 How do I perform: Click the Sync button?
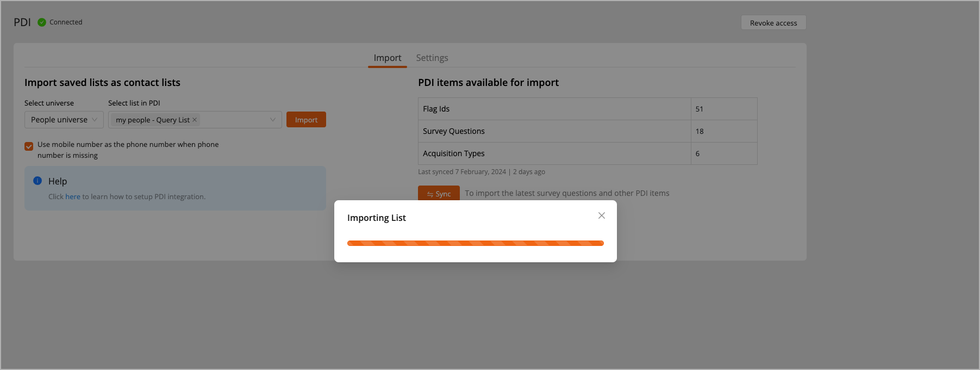pyautogui.click(x=439, y=194)
